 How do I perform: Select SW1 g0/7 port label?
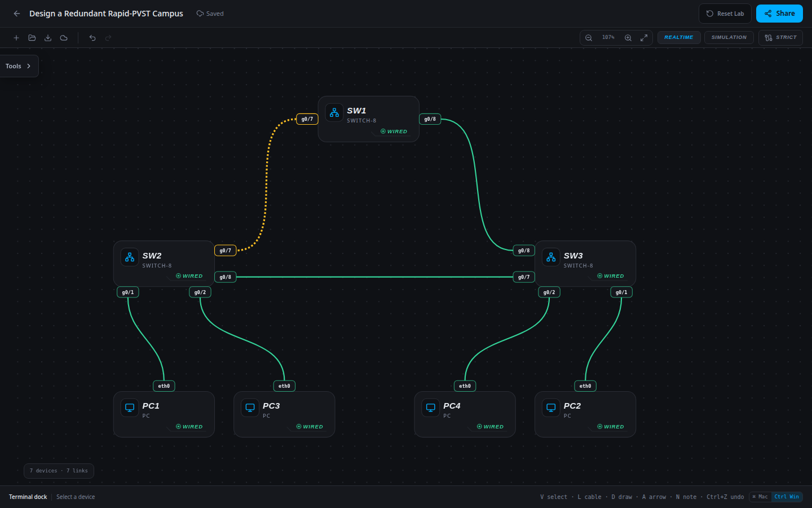coord(307,119)
